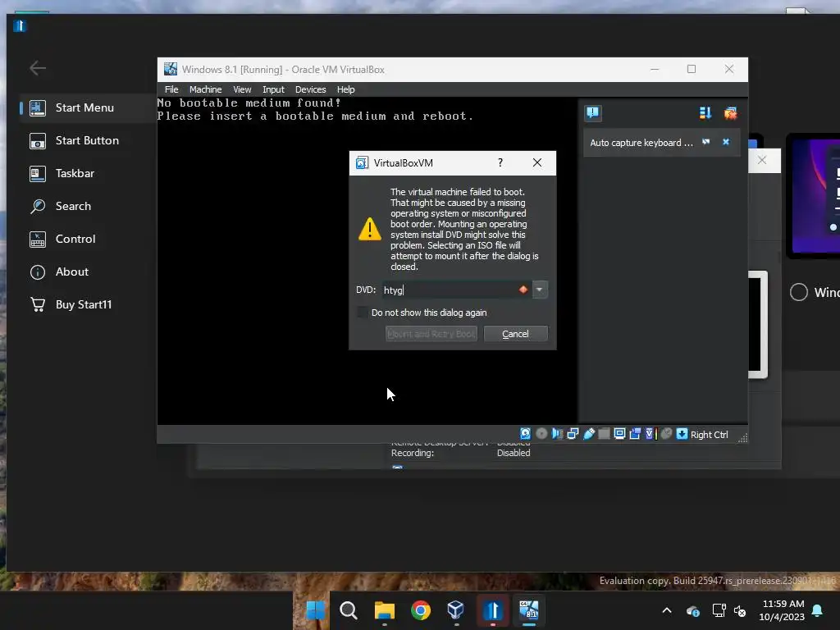Open VirtualBox Manager taskbar icon
The height and width of the screenshot is (630, 840).
coord(456,610)
